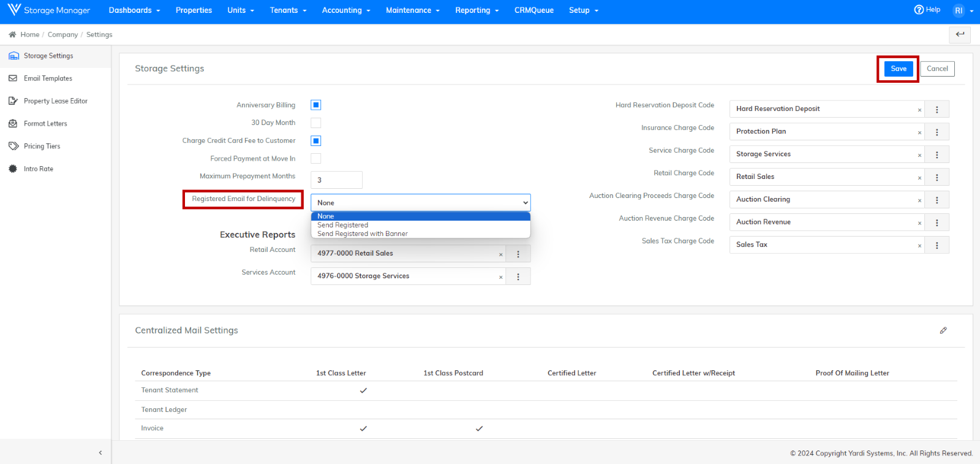Open more options for Auction Clearing
Image resolution: width=980 pixels, height=464 pixels.
(x=937, y=200)
